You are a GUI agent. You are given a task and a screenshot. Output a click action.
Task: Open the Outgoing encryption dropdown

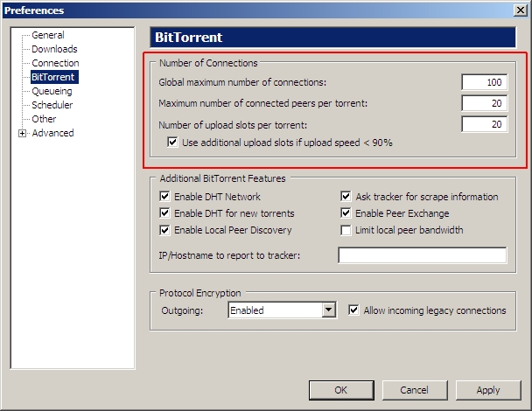click(x=328, y=310)
